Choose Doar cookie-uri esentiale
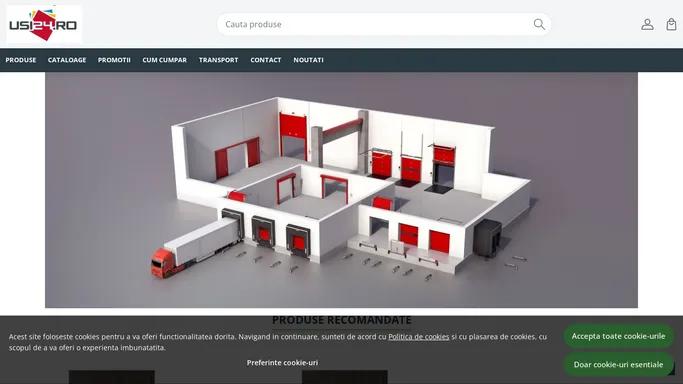 tap(618, 364)
